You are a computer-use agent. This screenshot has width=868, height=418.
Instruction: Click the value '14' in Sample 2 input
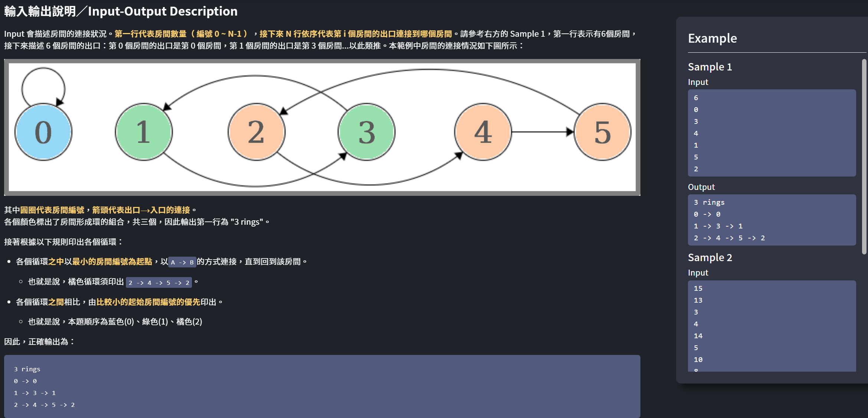click(x=698, y=336)
